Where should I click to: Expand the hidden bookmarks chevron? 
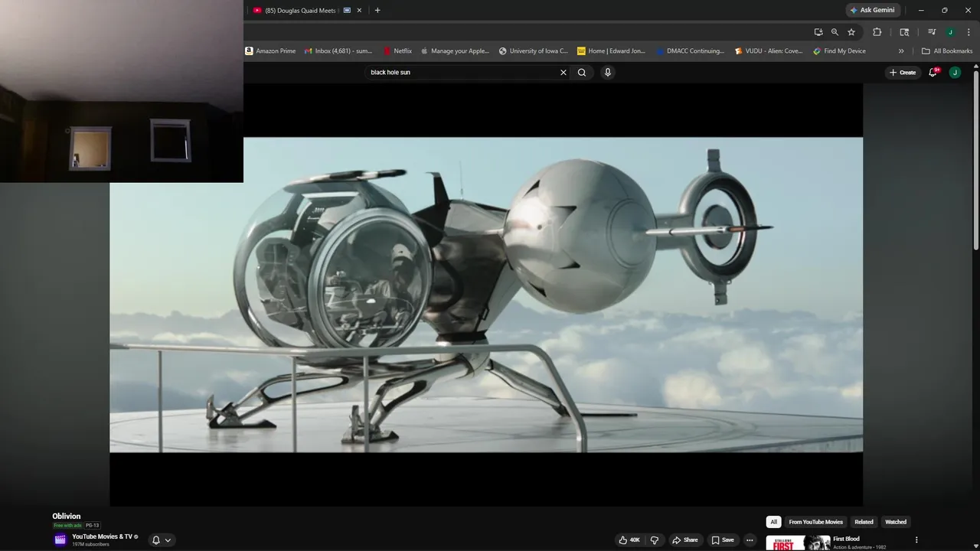(x=901, y=51)
